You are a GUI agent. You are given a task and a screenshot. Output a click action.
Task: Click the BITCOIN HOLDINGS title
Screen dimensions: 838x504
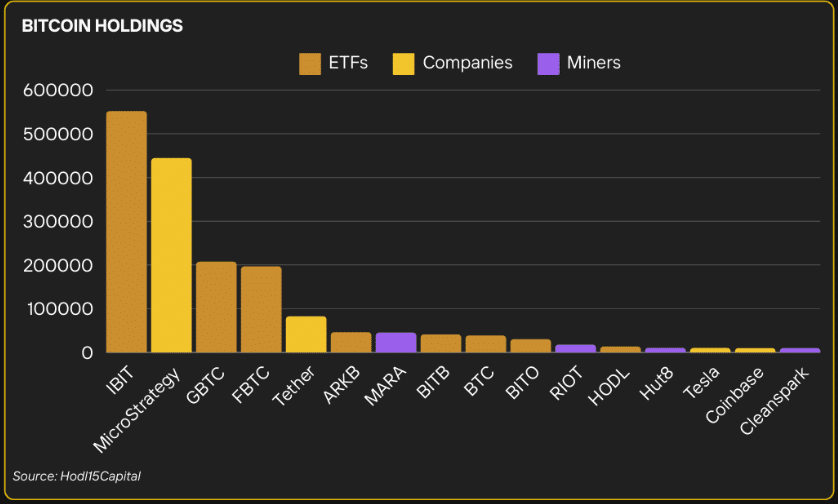102,26
